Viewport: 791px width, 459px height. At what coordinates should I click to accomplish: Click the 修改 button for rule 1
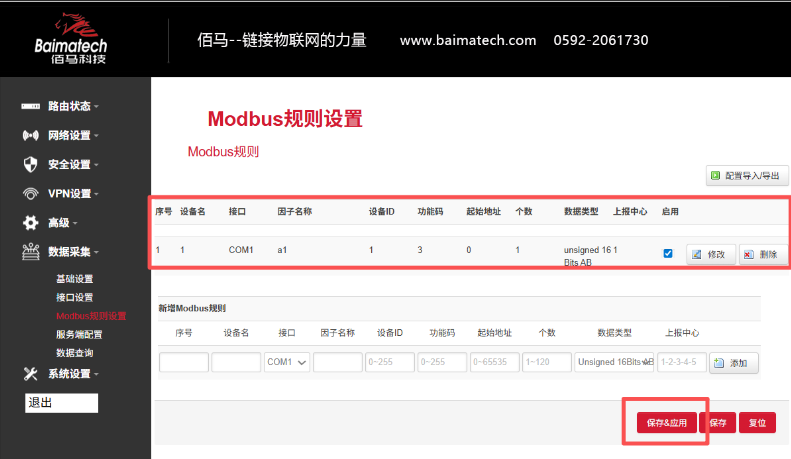[x=711, y=254]
